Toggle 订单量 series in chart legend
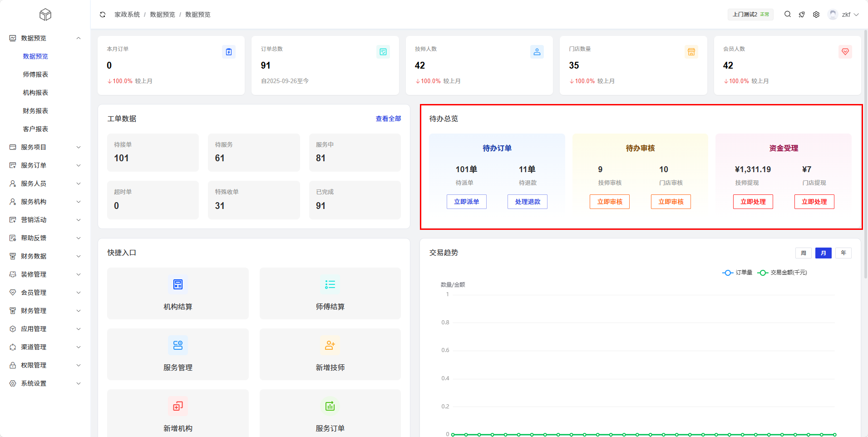The image size is (868, 437). tap(737, 273)
